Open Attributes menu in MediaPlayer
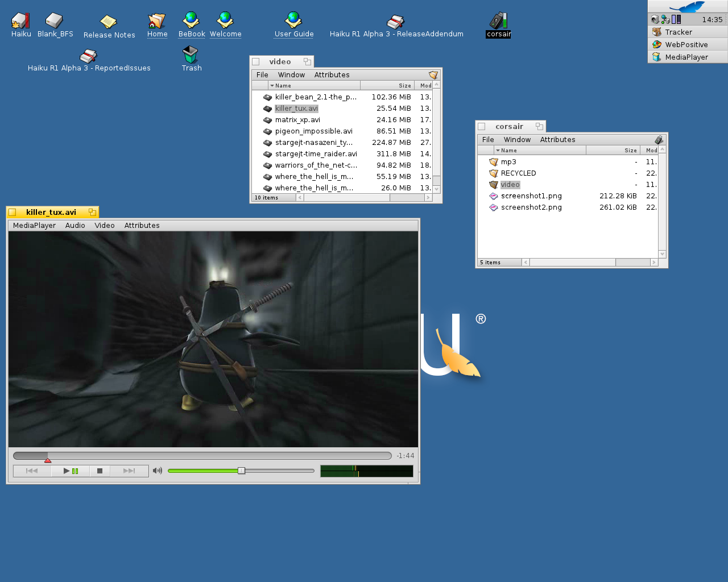The height and width of the screenshot is (582, 728). coord(142,225)
